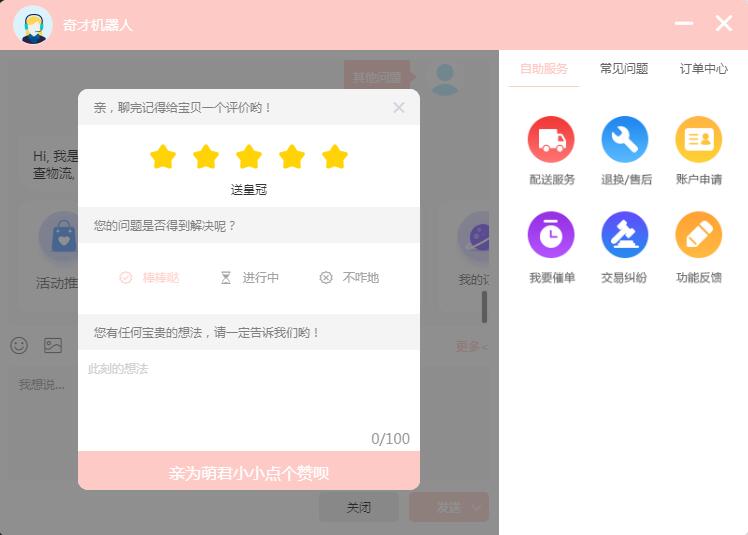Switch to the 订单中心 tab
Viewport: 748px width, 535px height.
pos(704,69)
